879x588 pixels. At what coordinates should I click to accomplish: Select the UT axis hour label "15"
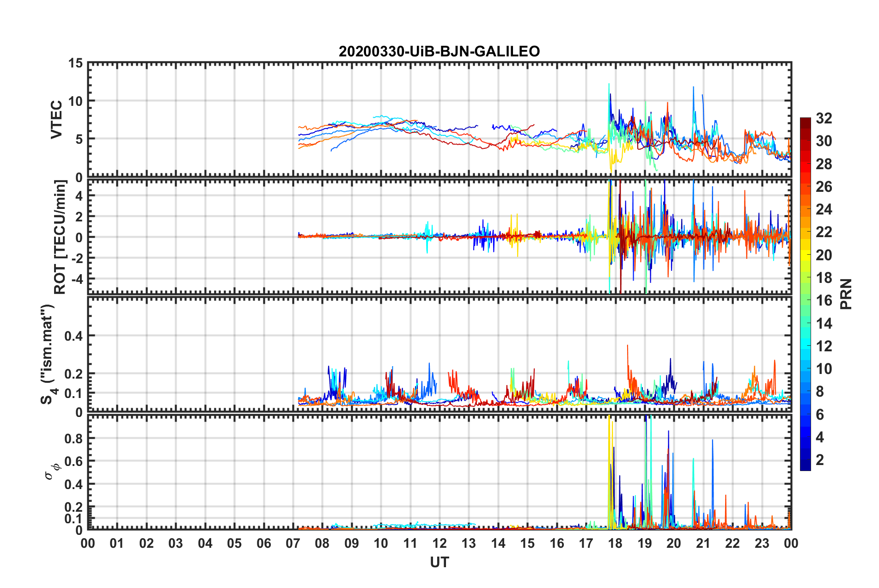[x=527, y=543]
